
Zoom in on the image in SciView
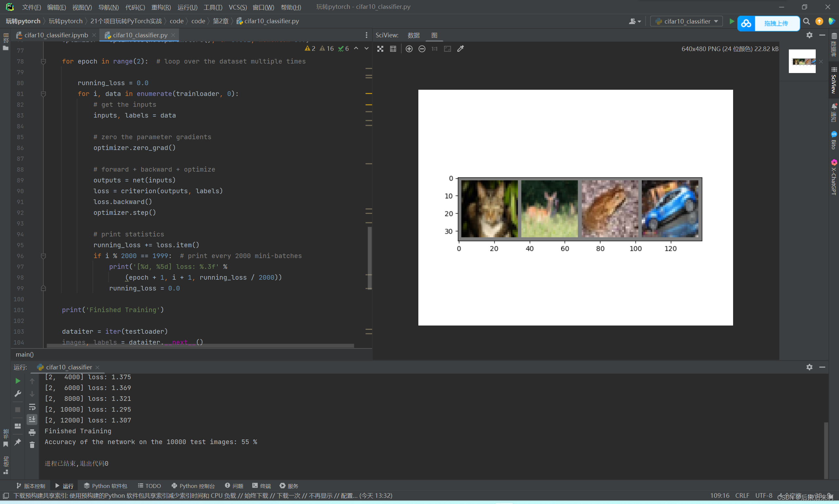pos(409,48)
